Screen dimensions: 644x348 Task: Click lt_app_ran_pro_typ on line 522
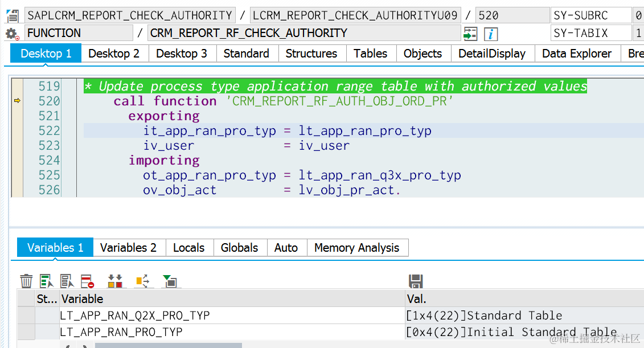[x=365, y=131]
